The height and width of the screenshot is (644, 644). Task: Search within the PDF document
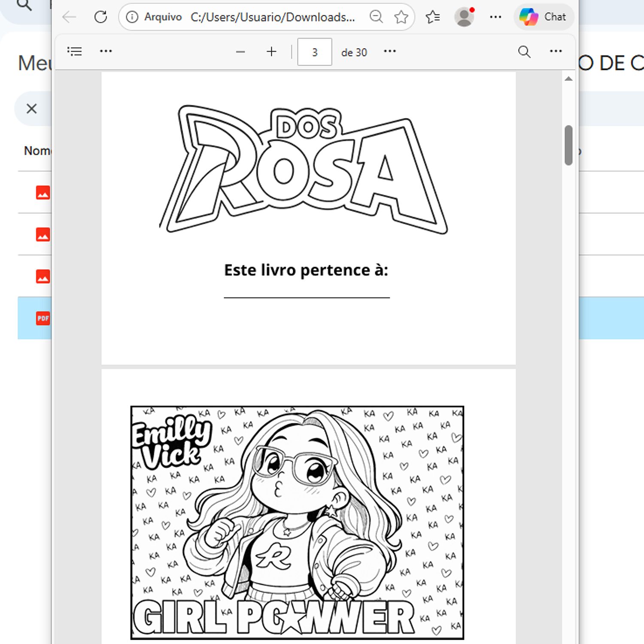point(524,52)
